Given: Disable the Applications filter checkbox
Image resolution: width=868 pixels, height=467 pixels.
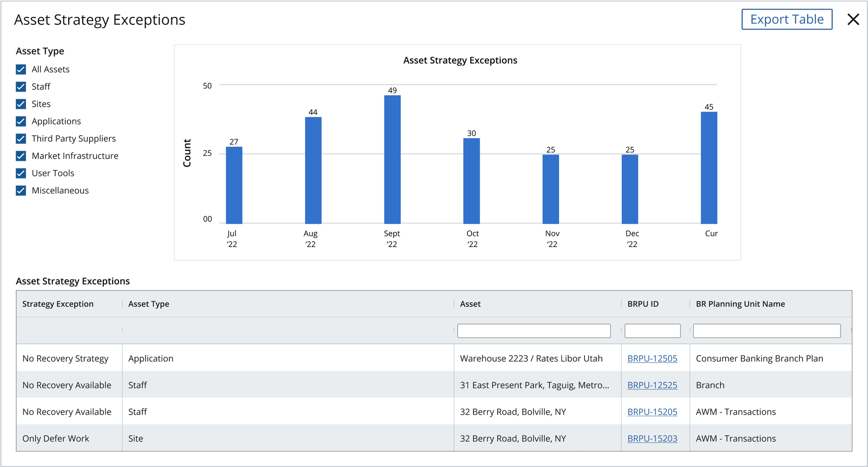Looking at the screenshot, I should point(21,122).
